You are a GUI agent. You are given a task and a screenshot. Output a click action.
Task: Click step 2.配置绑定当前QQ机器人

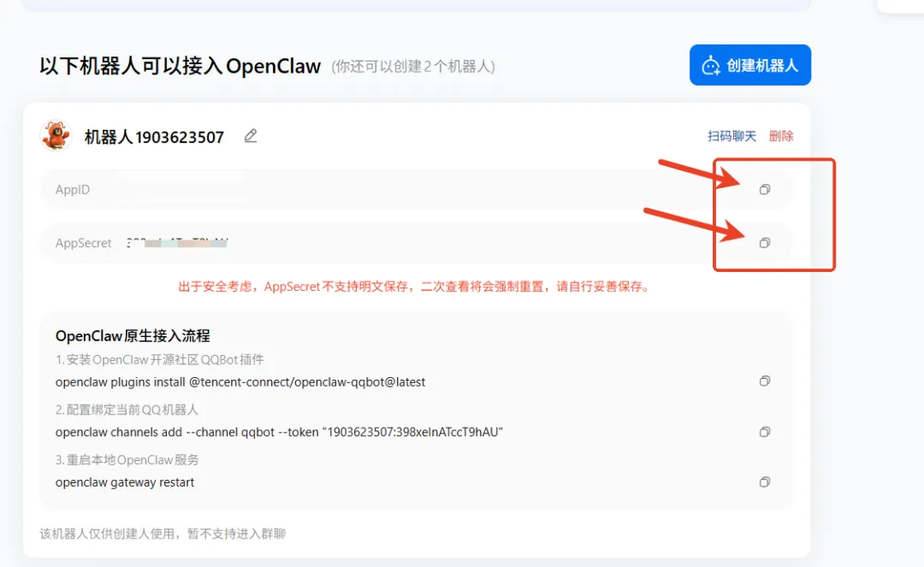(x=127, y=410)
